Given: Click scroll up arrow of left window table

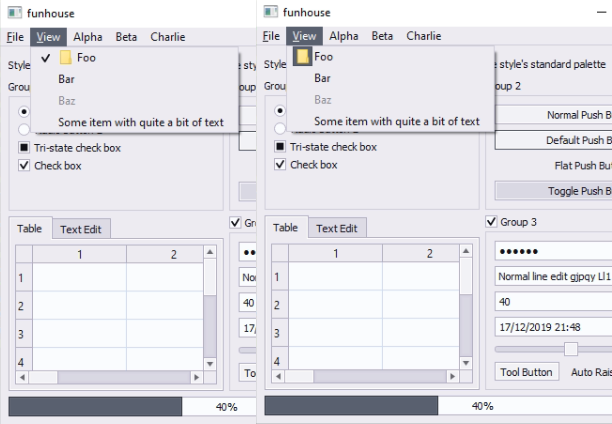Looking at the screenshot, I should [x=210, y=252].
